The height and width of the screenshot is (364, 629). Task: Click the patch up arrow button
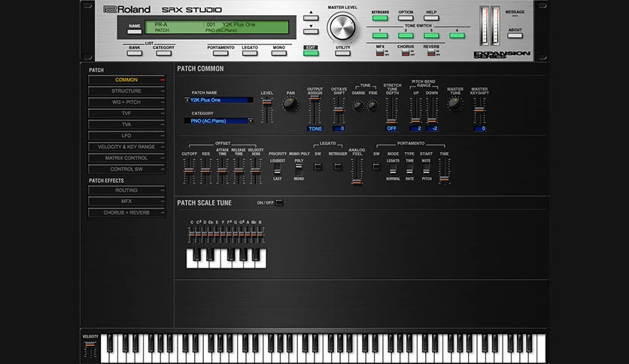click(311, 17)
